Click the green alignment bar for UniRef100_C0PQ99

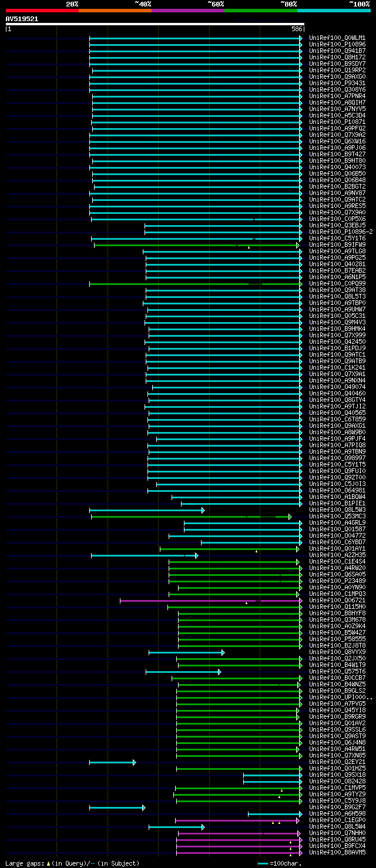196,284
